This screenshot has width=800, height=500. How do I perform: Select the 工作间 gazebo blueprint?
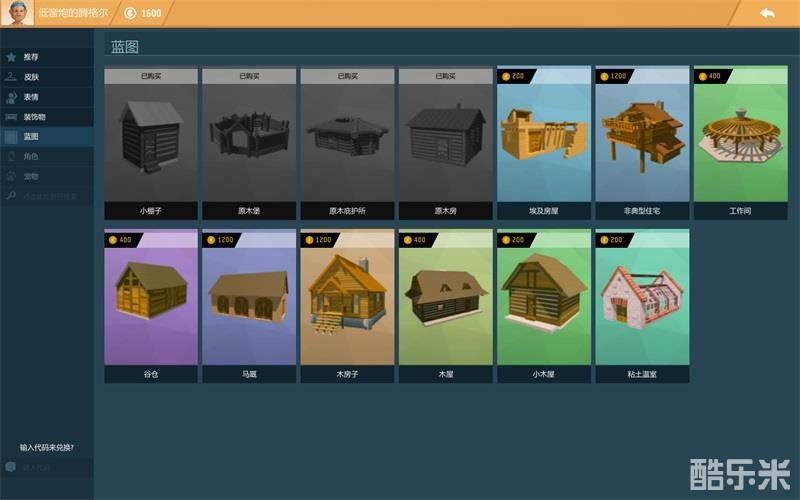[739, 142]
